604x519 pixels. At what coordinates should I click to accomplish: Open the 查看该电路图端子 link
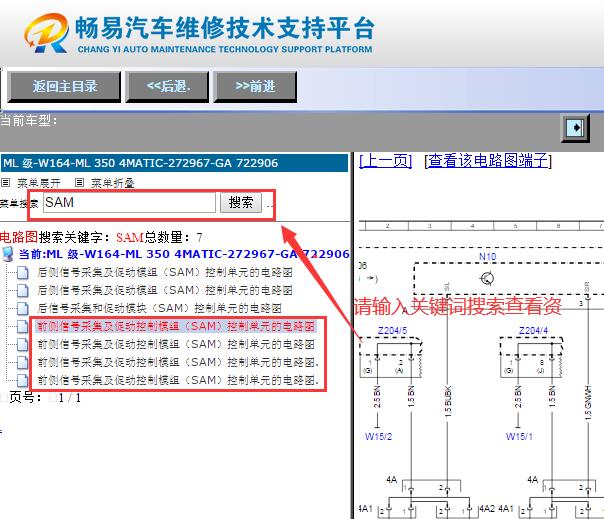click(x=488, y=160)
